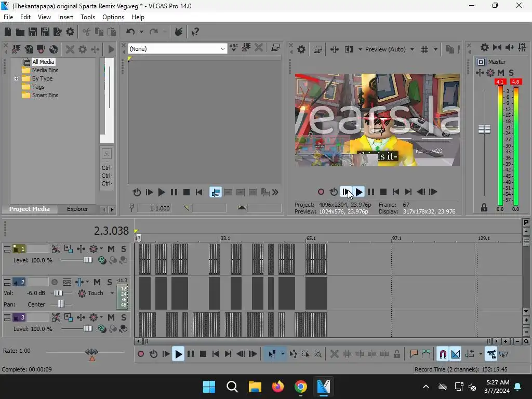Screen dimensions: 532x399
Task: Remove selected media with X in Project Media
Action: (70, 49)
